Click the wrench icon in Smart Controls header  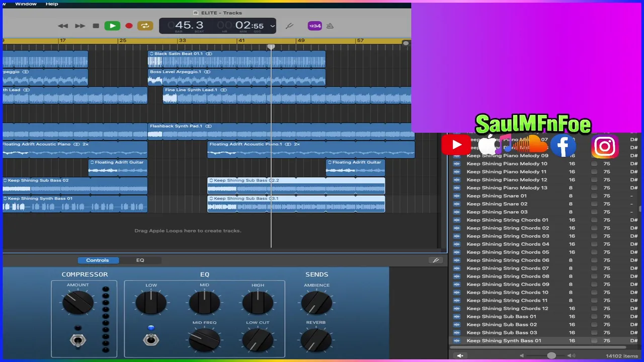tap(436, 260)
